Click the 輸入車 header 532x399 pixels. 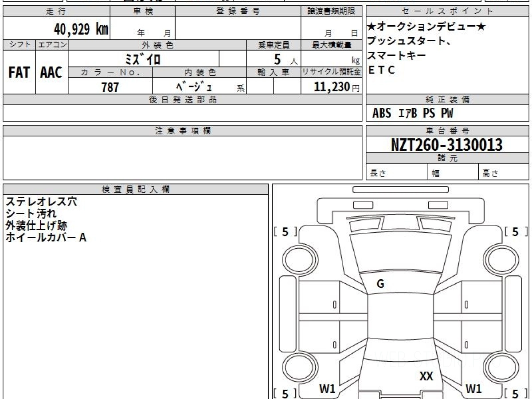click(x=274, y=72)
